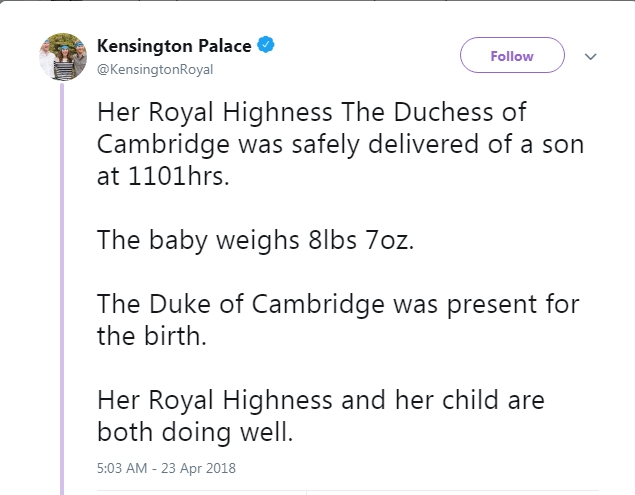Open the Kensington Palace profile photo
Screen dimensions: 635x495
(59, 59)
